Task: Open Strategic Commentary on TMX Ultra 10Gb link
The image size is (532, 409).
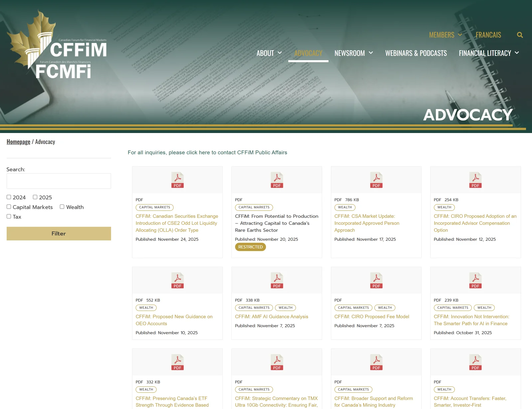Action: click(x=276, y=402)
